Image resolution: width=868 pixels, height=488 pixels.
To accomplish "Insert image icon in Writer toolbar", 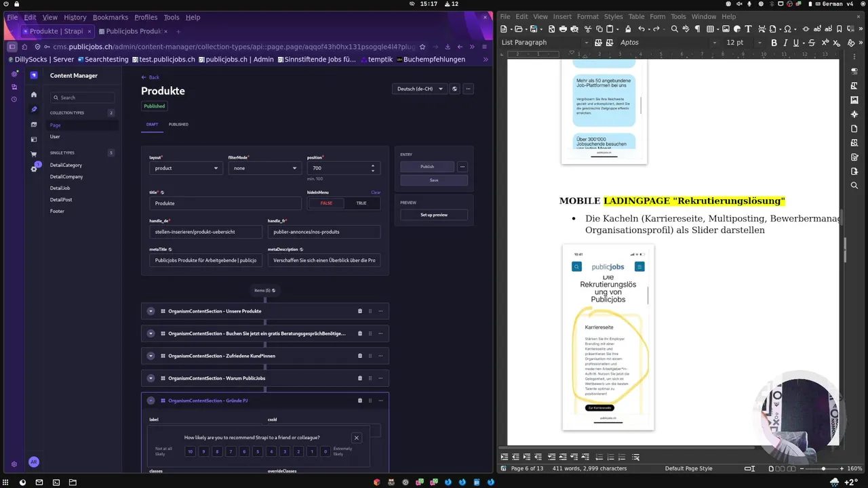I will coord(726,29).
